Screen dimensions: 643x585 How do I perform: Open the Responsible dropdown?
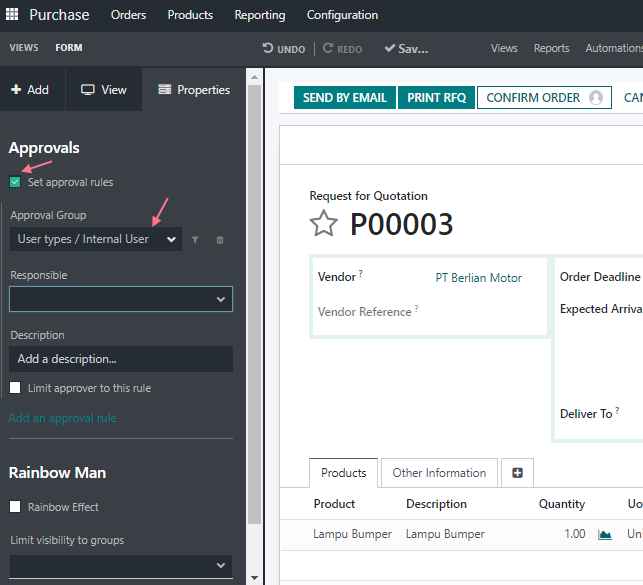coord(121,299)
